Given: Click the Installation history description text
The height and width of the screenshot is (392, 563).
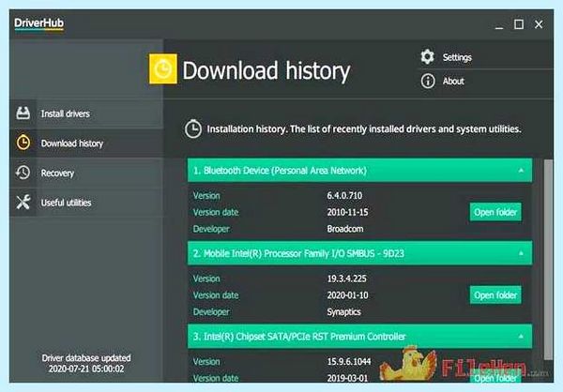Looking at the screenshot, I should pyautogui.click(x=364, y=128).
